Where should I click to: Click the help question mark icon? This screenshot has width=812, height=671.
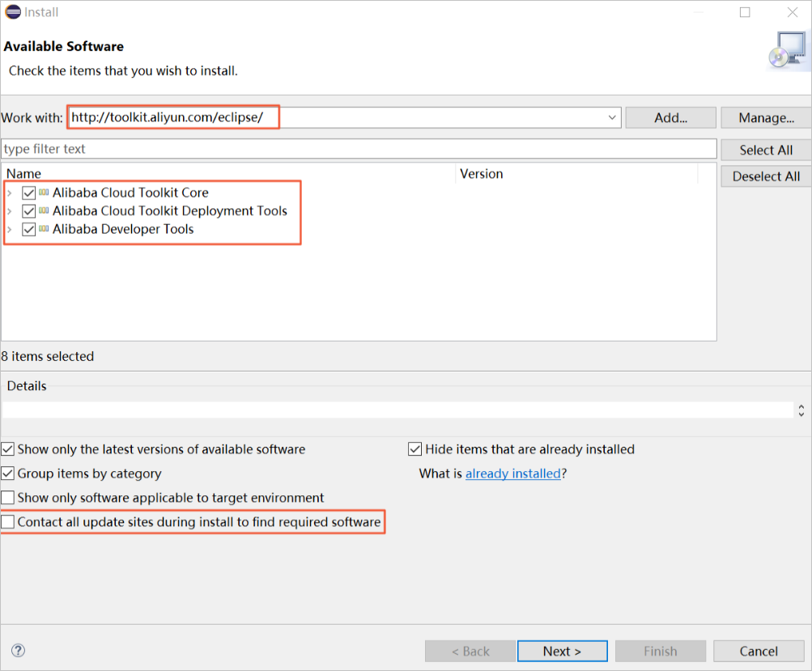(18, 650)
